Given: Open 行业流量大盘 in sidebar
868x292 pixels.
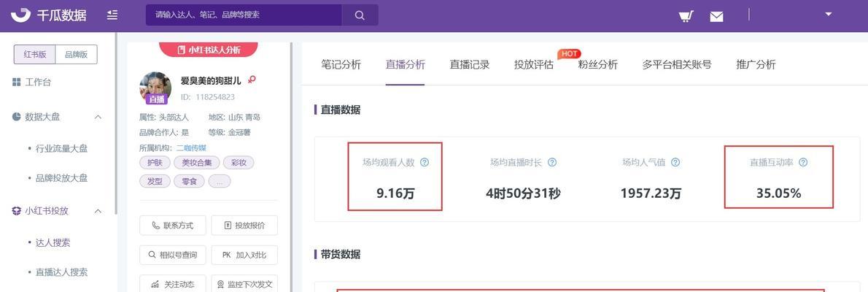Looking at the screenshot, I should point(61,148).
